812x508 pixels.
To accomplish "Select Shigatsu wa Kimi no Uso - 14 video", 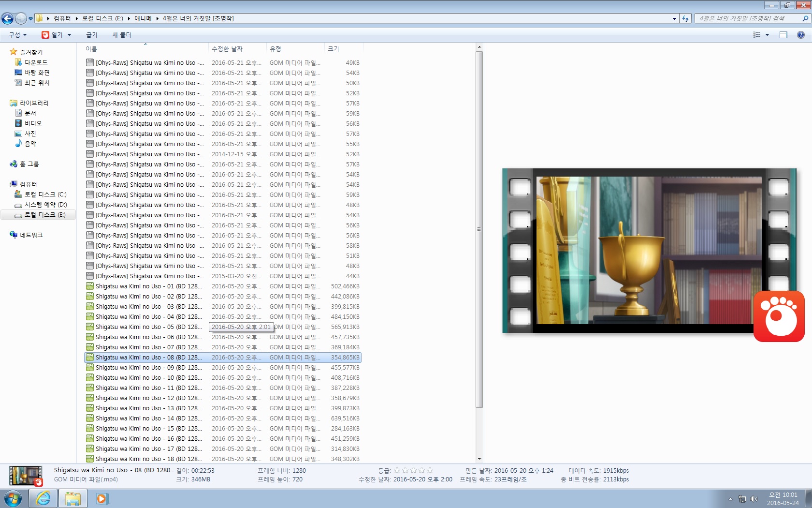I will click(x=222, y=418).
